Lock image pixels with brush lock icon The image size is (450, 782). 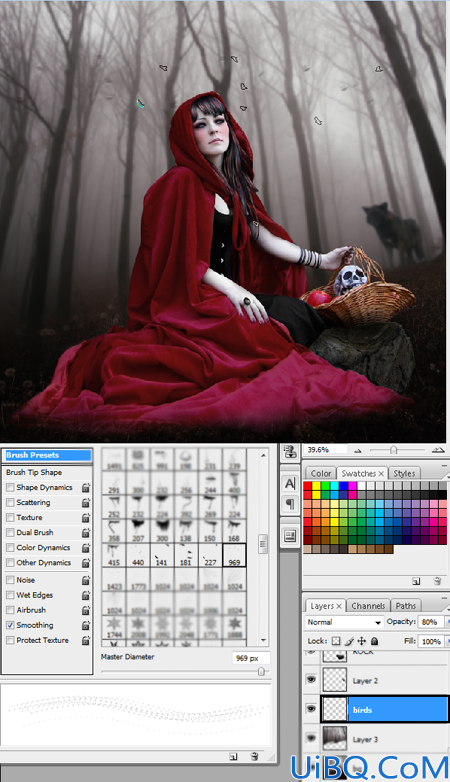[x=349, y=641]
